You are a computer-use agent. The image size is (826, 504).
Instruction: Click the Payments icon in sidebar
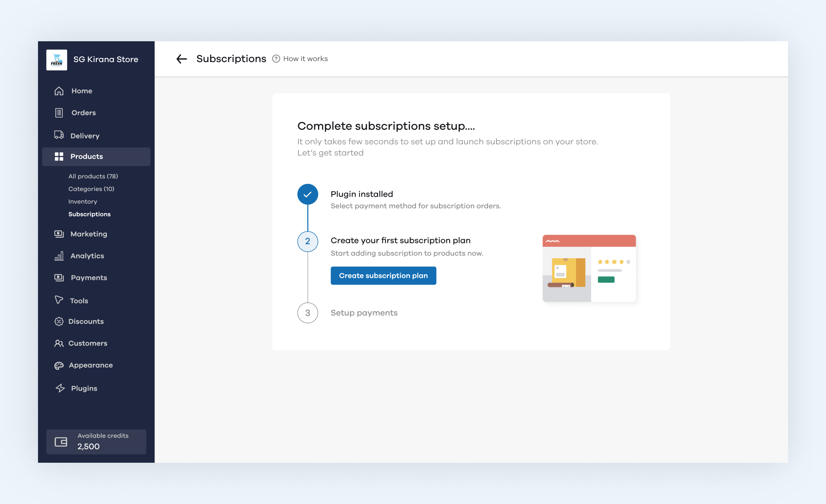[x=59, y=278]
